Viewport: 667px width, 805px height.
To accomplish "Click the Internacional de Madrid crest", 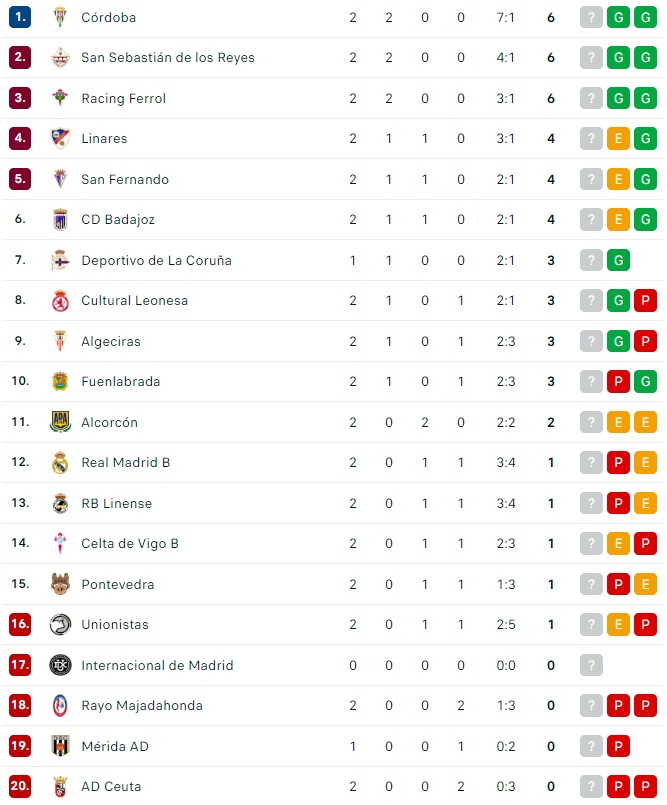I will 60,665.
